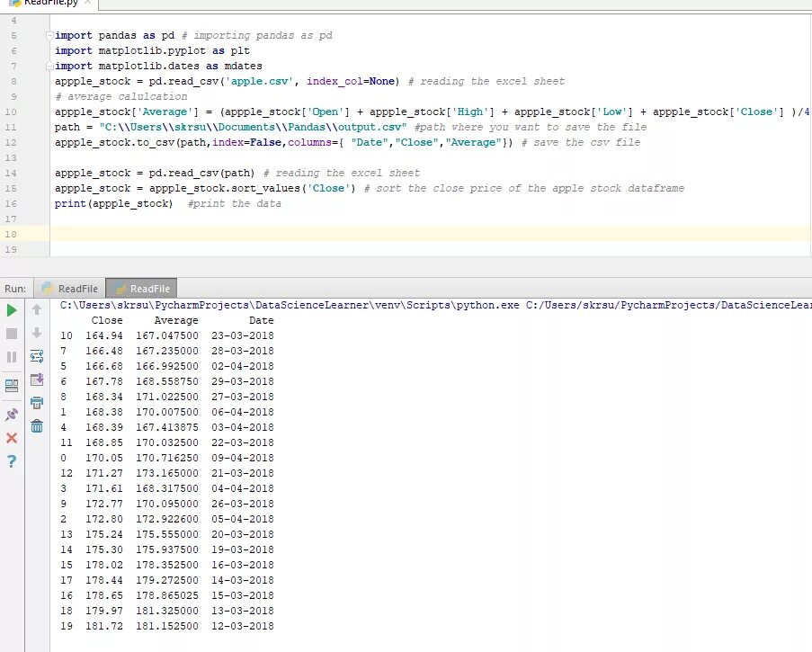This screenshot has width=812, height=652.
Task: Collapse the import block at line 5
Action: [49, 36]
